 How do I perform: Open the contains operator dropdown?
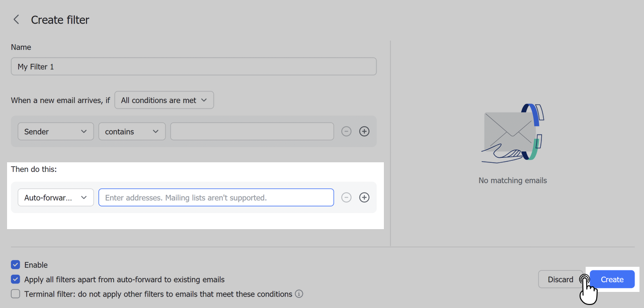[132, 131]
